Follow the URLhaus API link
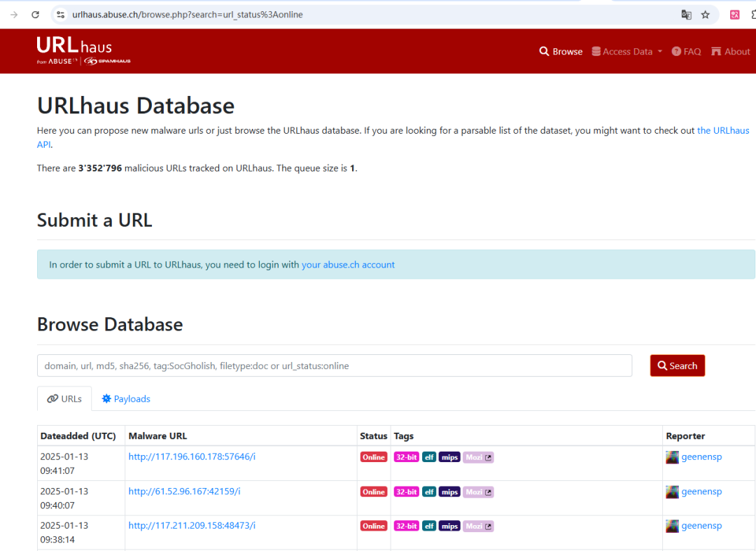 [723, 131]
